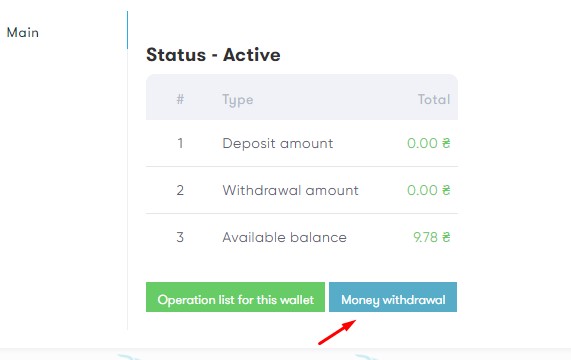Click the Type column header

238,100
